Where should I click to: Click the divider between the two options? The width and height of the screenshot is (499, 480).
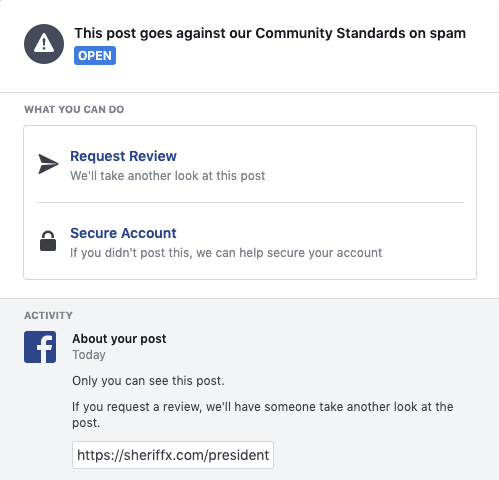coord(250,202)
